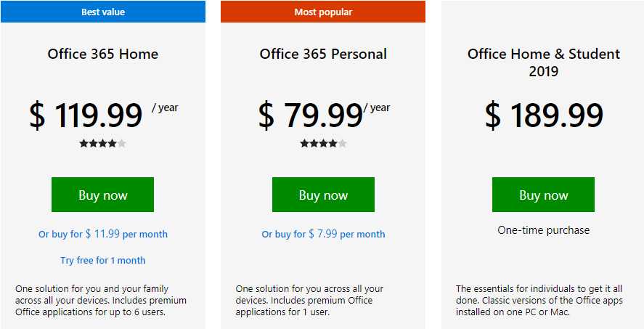This screenshot has width=644, height=329.
Task: Click Buy now for Office Home & Student 2019
Action: pos(543,195)
